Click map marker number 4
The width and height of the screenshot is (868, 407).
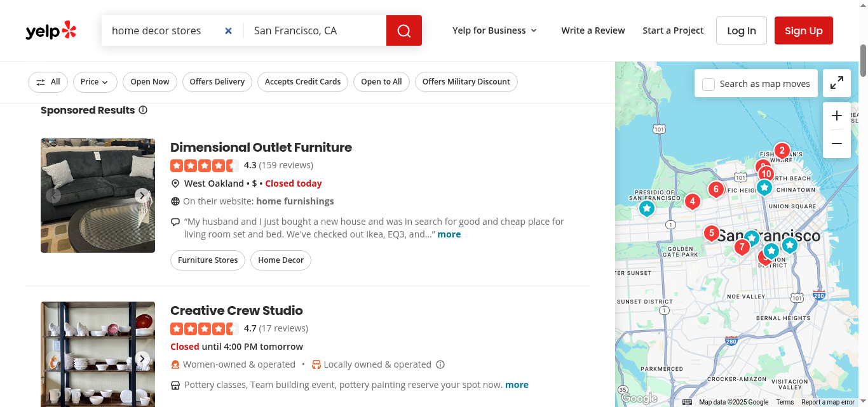point(692,202)
